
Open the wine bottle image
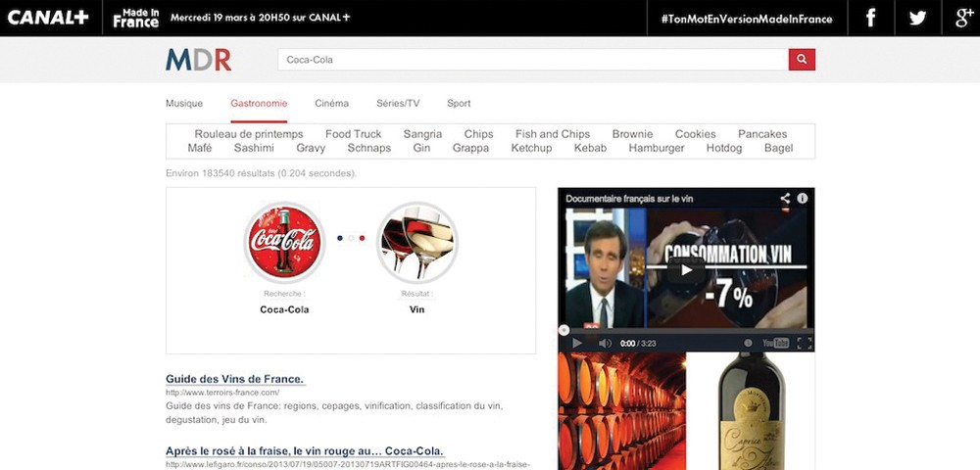pyautogui.click(x=751, y=410)
